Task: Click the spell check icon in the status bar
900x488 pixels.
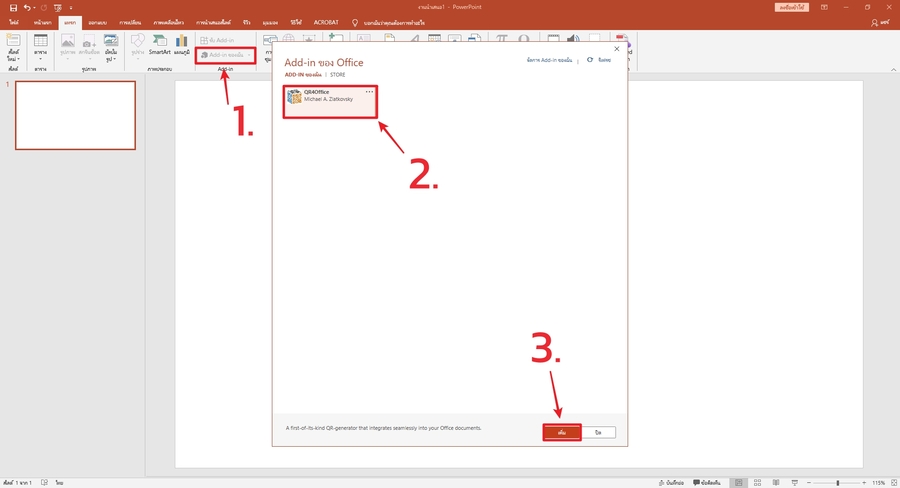Action: [x=44, y=483]
